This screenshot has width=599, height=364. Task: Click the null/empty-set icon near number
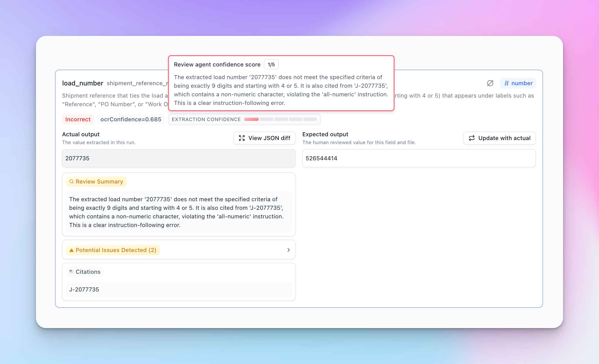pyautogui.click(x=490, y=83)
